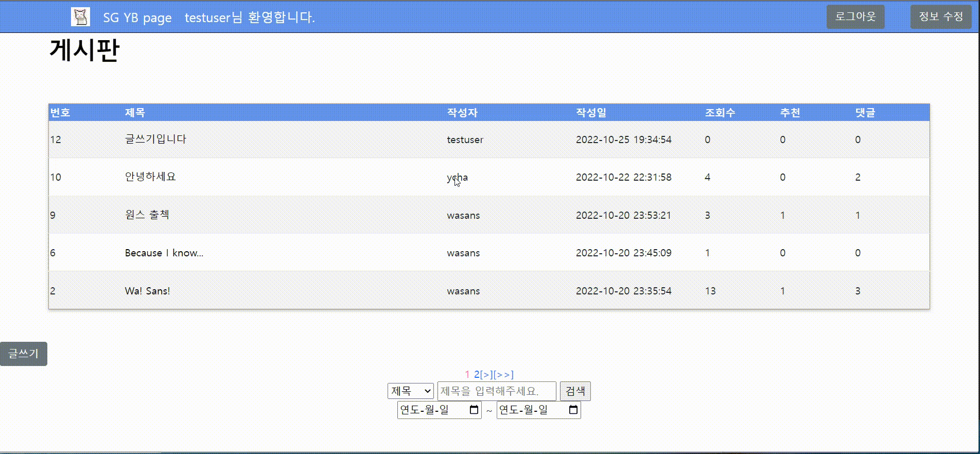The width and height of the screenshot is (980, 454).
Task: Click the end date input field
Action: [538, 410]
